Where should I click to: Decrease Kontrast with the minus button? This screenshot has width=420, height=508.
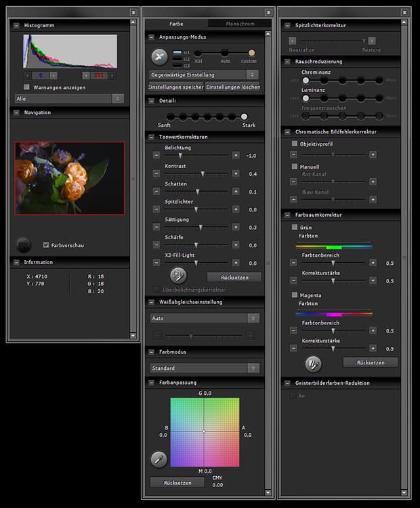[156, 173]
